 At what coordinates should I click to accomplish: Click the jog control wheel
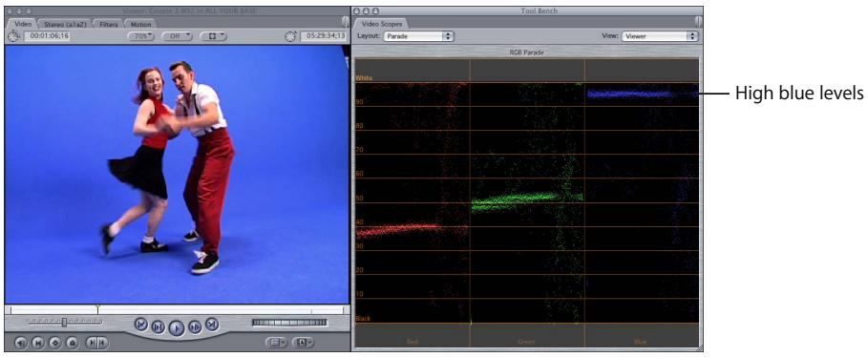coord(289,322)
